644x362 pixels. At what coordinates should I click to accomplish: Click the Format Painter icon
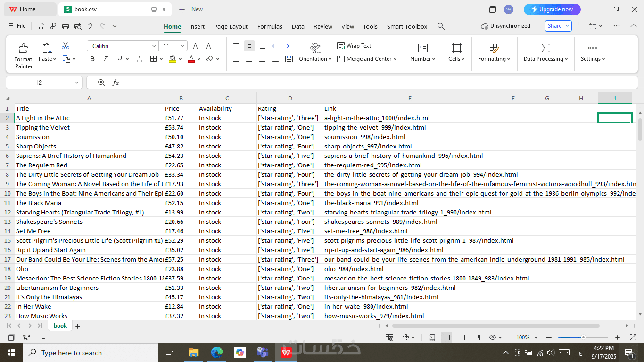(x=23, y=48)
